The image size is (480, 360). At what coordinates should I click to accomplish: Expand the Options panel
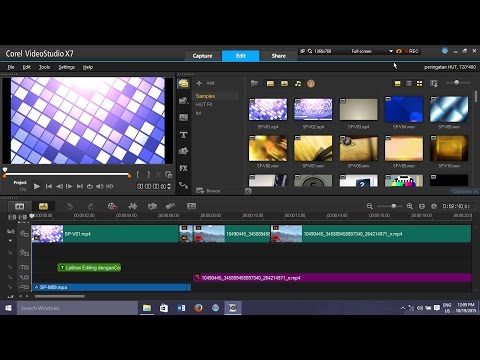coord(465,191)
